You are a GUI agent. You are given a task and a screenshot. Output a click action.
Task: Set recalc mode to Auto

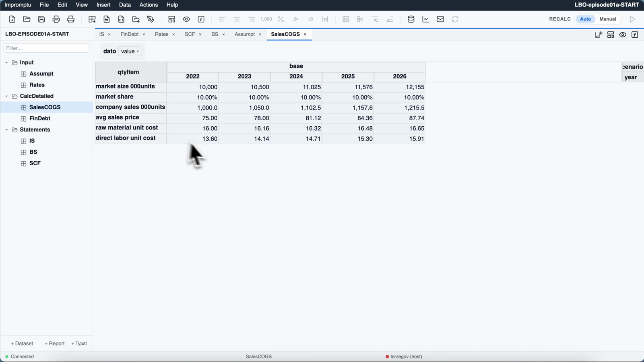coord(585,19)
